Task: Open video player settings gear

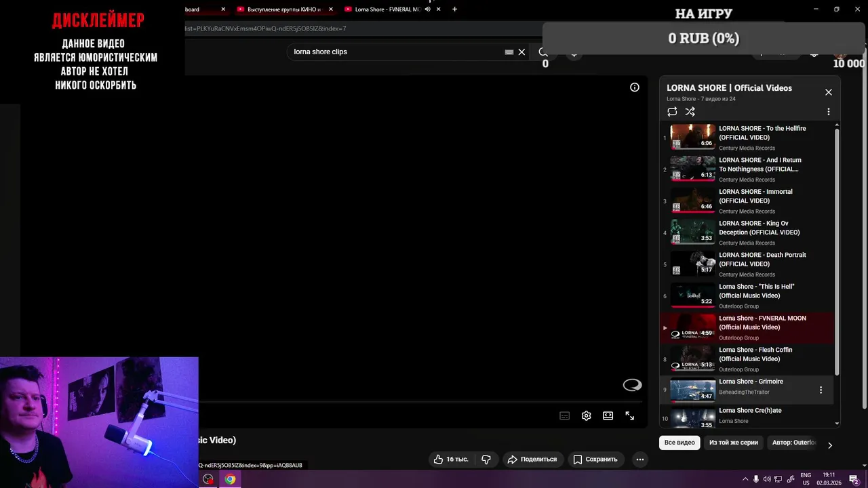Action: pyautogui.click(x=586, y=416)
